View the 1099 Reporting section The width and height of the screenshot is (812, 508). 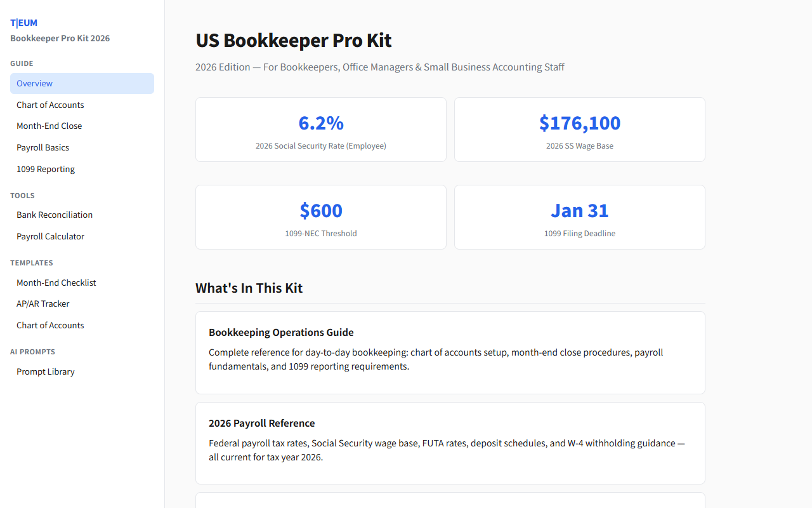pos(46,169)
